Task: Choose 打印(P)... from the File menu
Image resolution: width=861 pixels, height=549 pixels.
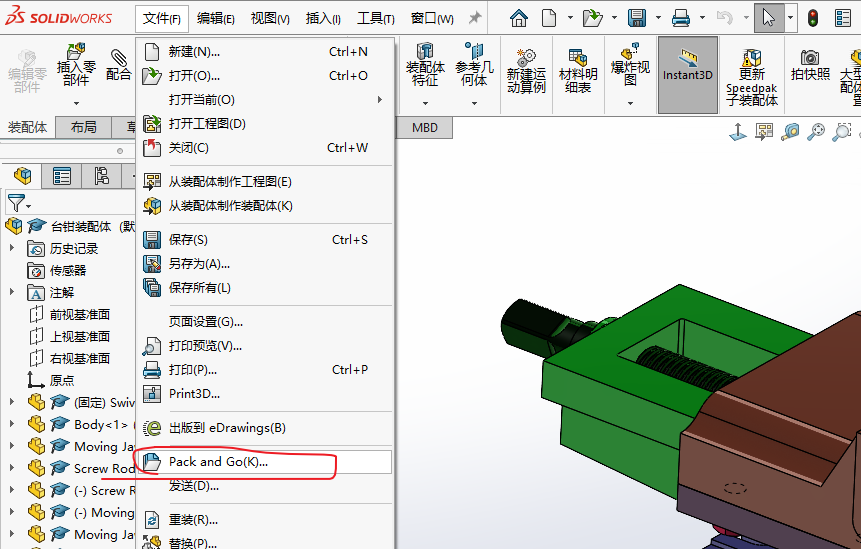Action: (265, 370)
